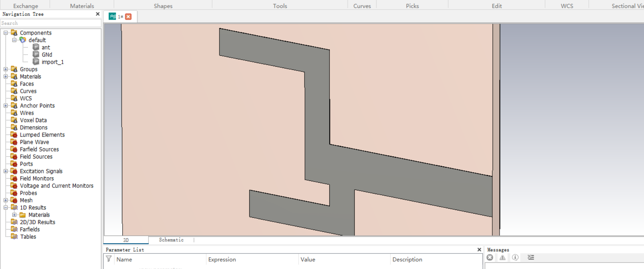
Task: Open the Farfields results folder
Action: (30, 229)
